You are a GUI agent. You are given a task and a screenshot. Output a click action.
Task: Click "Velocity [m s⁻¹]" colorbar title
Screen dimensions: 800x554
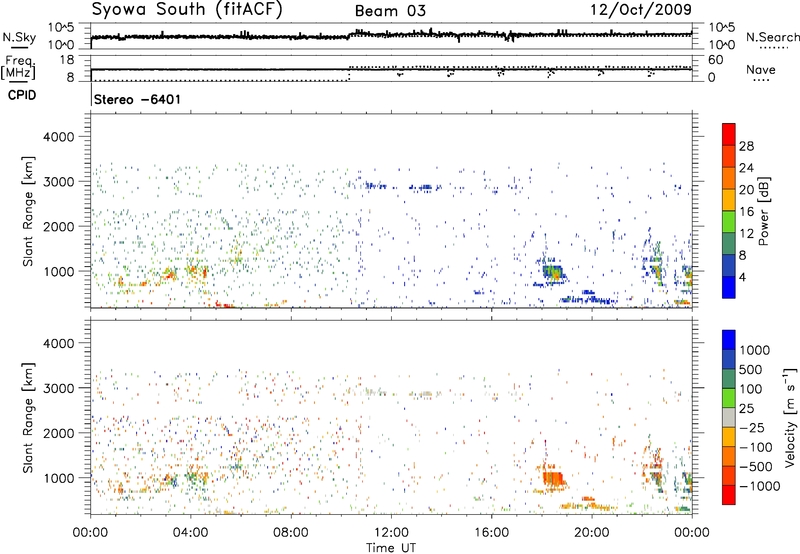click(790, 417)
